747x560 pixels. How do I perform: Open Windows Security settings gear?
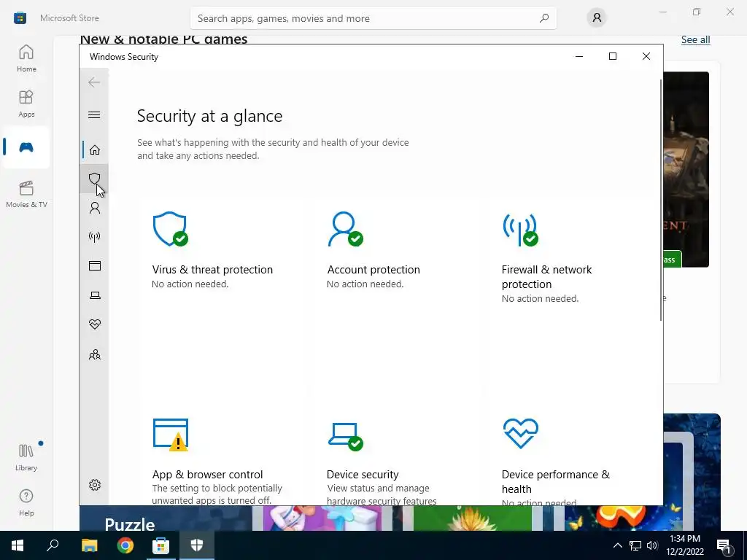95,485
